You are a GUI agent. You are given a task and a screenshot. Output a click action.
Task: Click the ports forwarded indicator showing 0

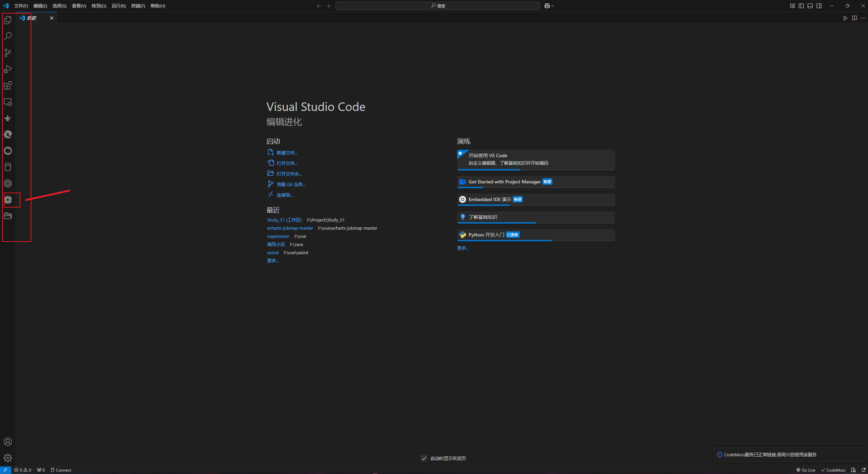pyautogui.click(x=41, y=470)
